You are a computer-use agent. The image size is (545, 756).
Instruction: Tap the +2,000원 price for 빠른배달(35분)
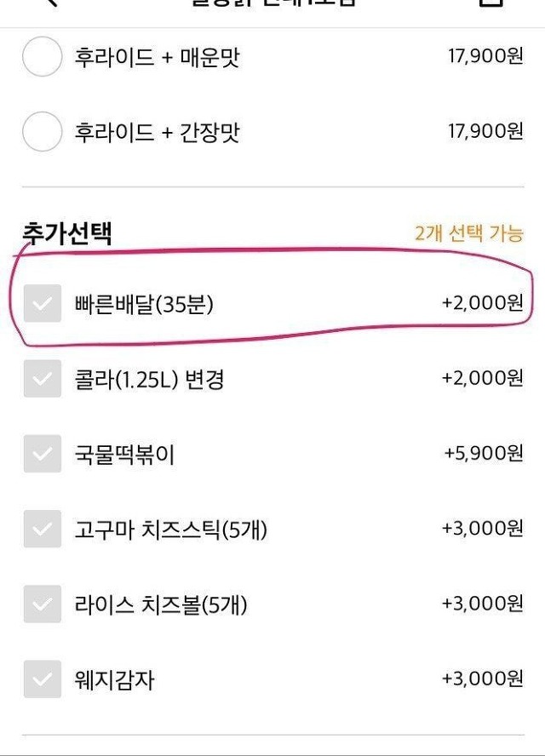click(x=482, y=303)
